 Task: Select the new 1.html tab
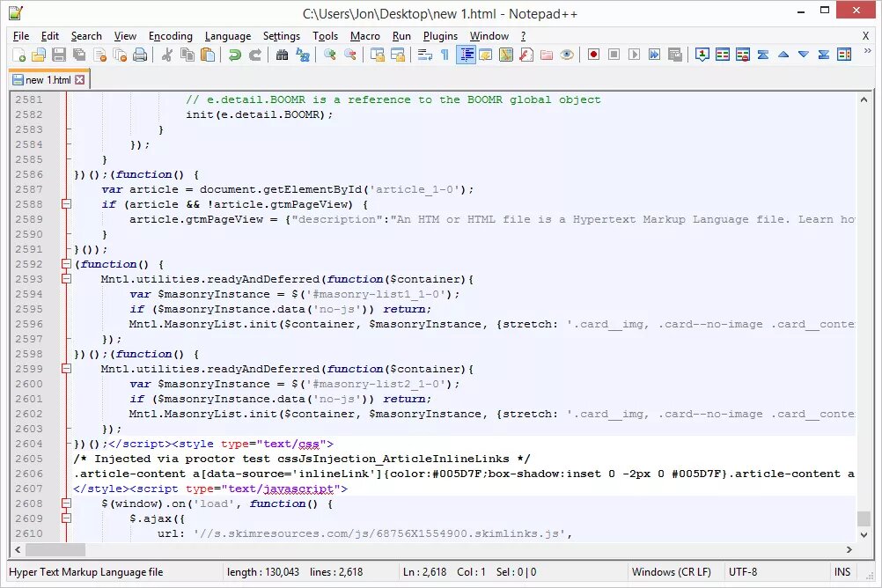coord(48,80)
